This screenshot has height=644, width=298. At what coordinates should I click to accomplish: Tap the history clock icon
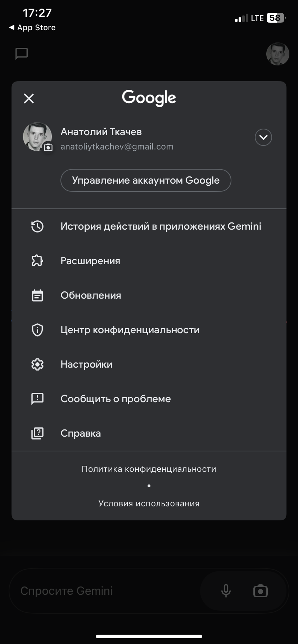pyautogui.click(x=37, y=226)
